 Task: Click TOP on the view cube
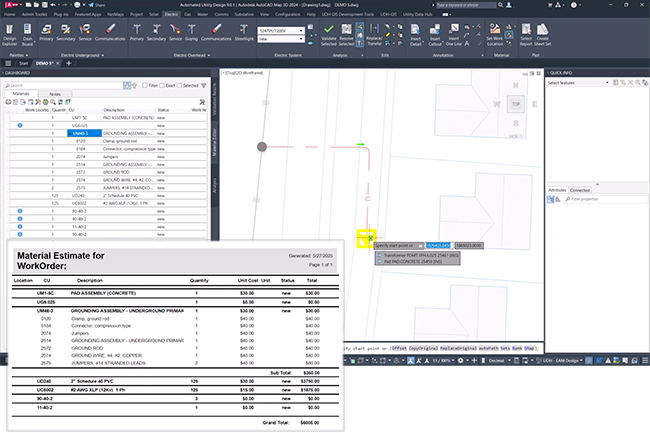click(515, 104)
